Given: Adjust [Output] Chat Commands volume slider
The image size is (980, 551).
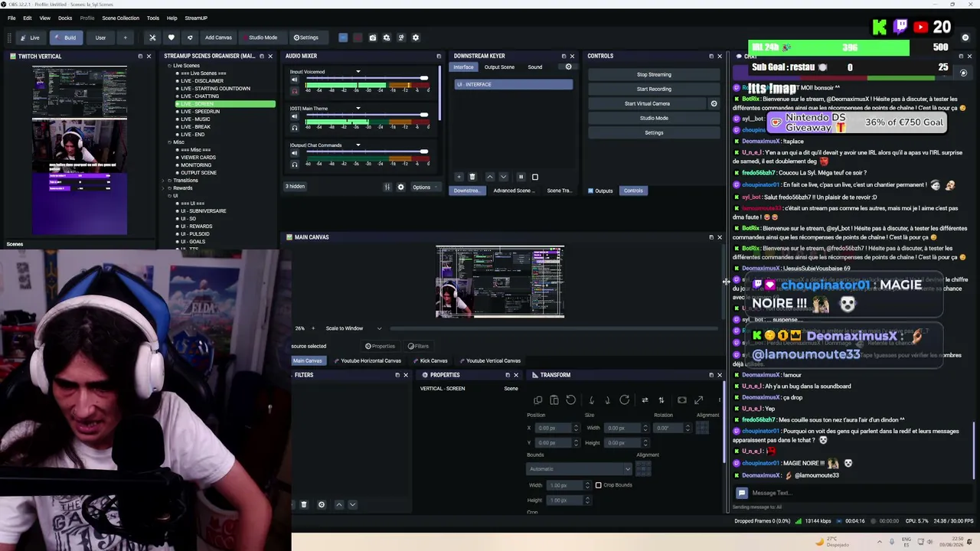Looking at the screenshot, I should click(367, 152).
